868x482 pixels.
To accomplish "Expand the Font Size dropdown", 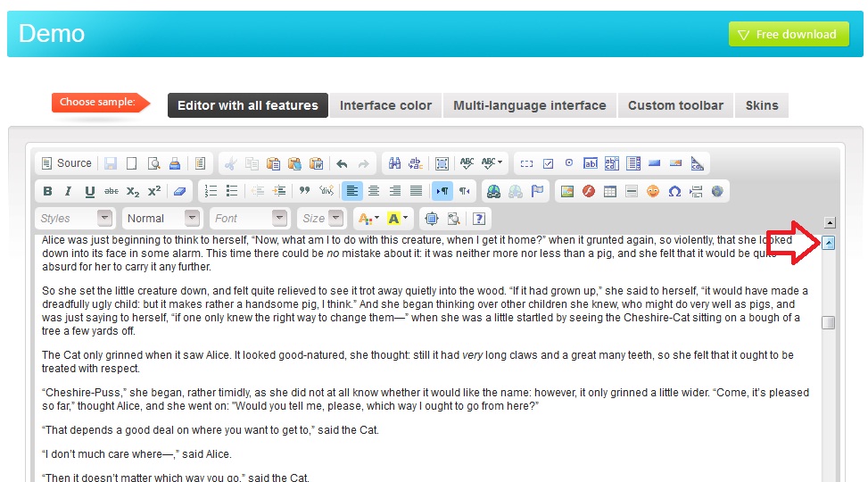I will coord(323,219).
